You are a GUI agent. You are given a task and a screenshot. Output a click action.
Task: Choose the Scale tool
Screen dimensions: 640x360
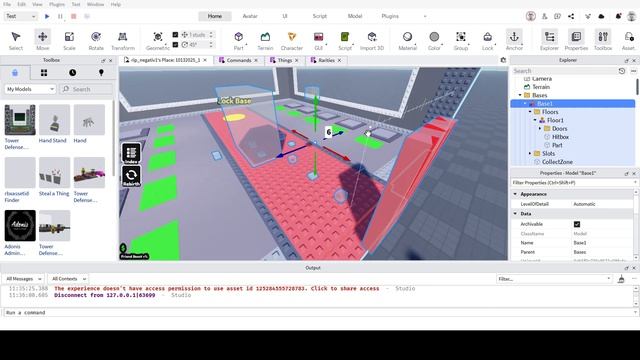coord(69,40)
